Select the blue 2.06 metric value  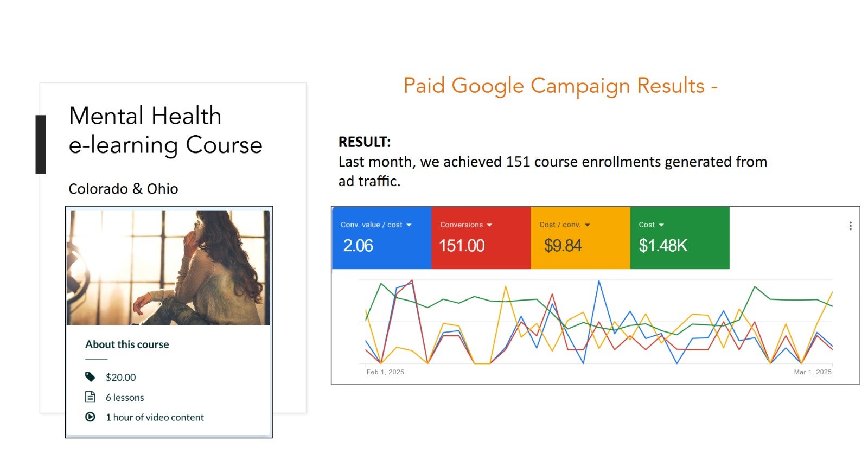tap(358, 246)
